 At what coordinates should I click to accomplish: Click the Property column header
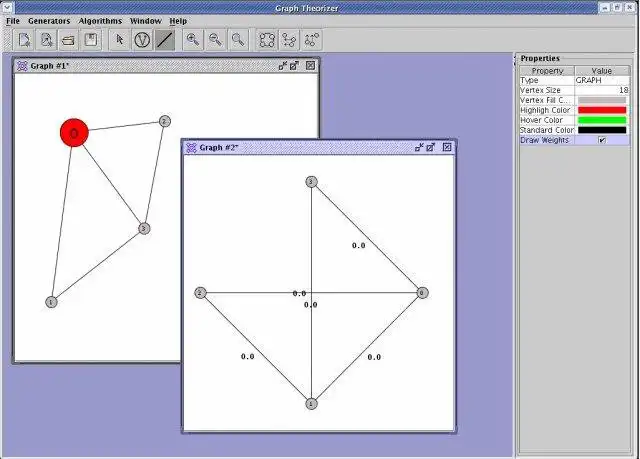pyautogui.click(x=547, y=71)
